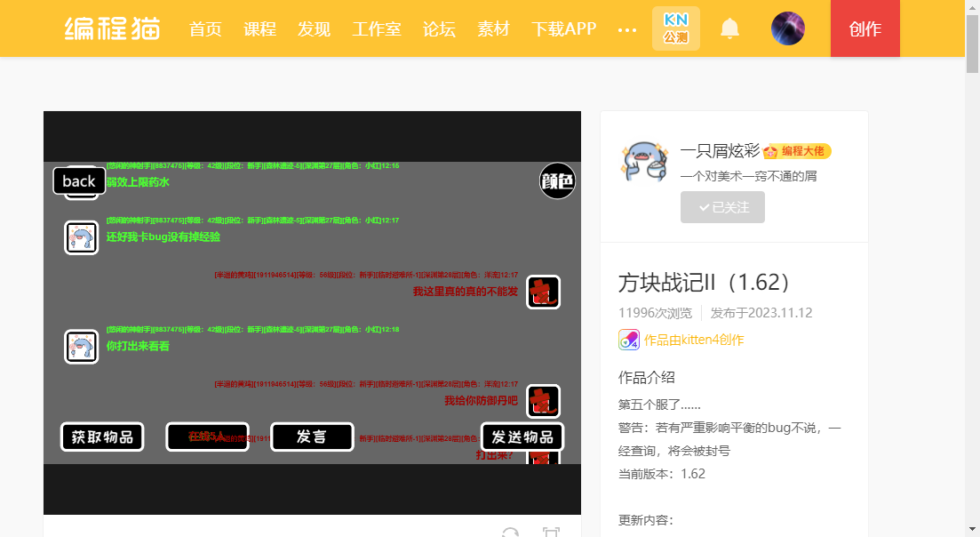Screen dimensions: 980x537
Task: Click the 发送物品 button
Action: (522, 437)
